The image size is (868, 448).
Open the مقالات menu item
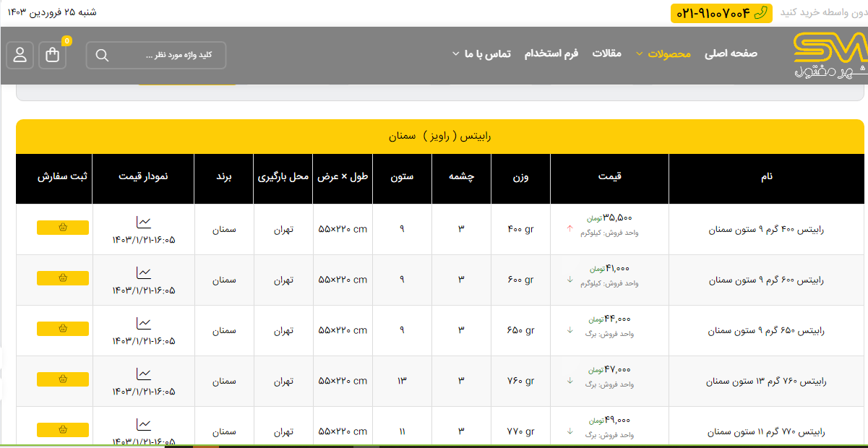click(607, 54)
